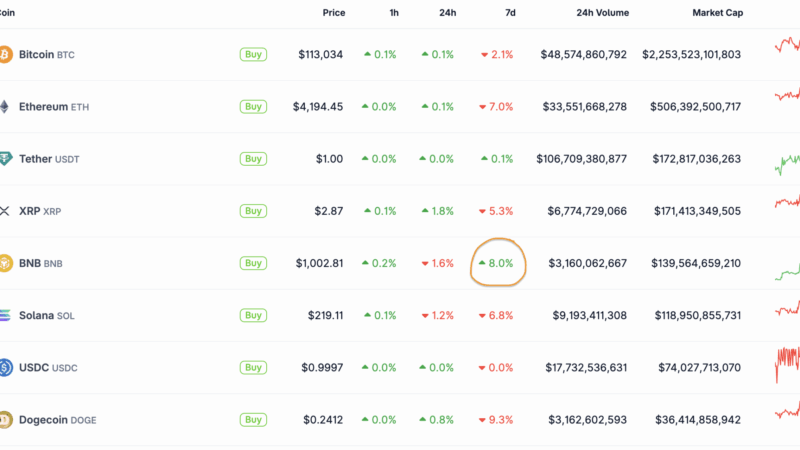The width and height of the screenshot is (800, 450).
Task: Sort by the 7d change column
Action: click(x=510, y=13)
